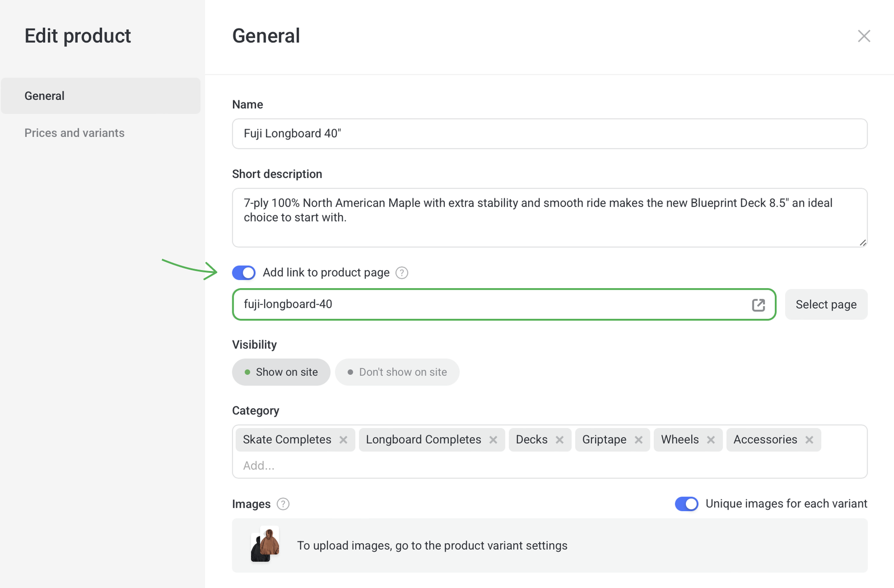Remove the Griptape category tag
This screenshot has width=894, height=588.
(638, 440)
